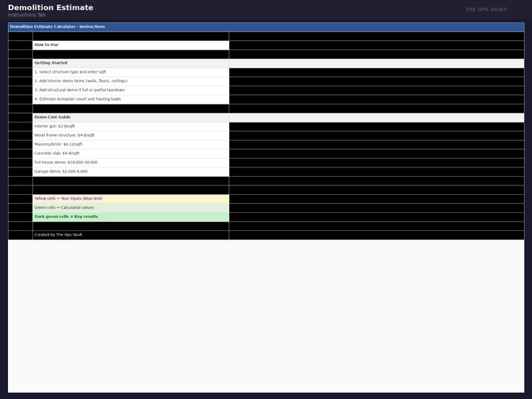Click '1. Select structure type and enter sqft'
The image size is (532, 399).
pos(131,72)
